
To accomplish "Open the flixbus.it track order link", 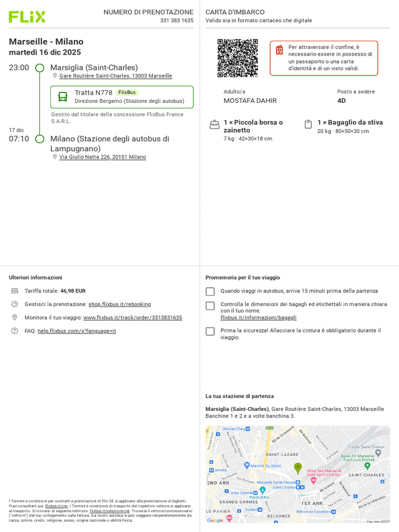I will (x=132, y=317).
